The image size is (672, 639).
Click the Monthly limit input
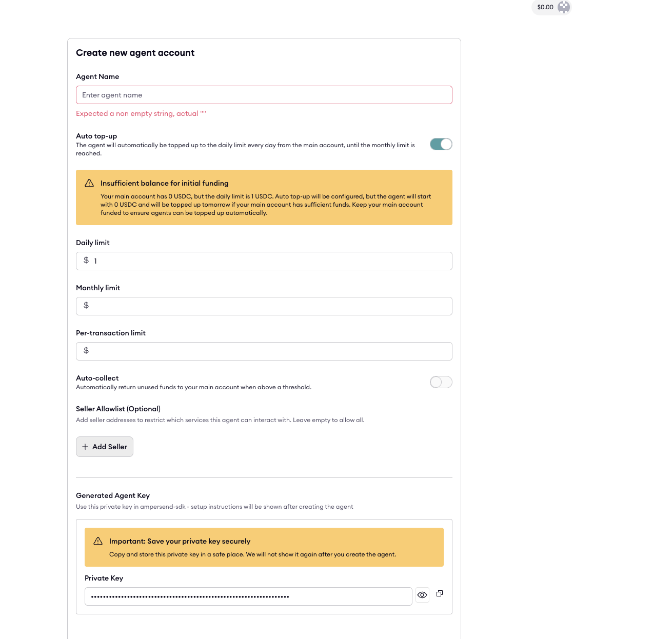coord(264,306)
